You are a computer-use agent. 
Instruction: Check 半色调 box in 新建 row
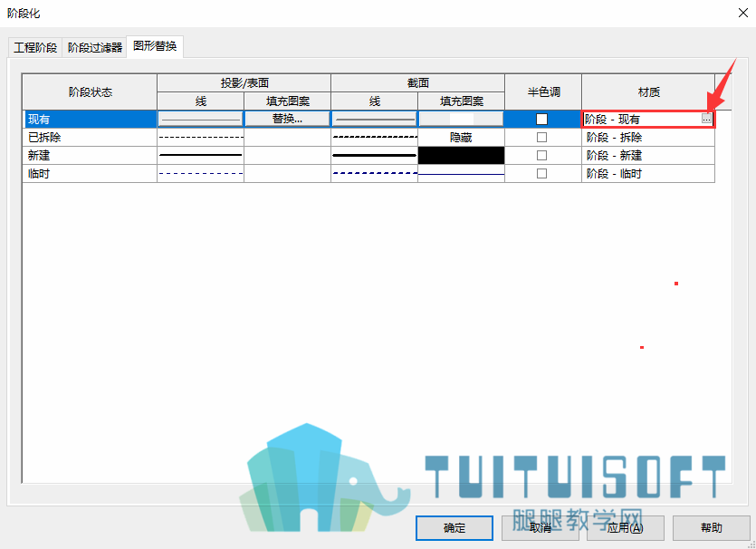click(x=542, y=155)
